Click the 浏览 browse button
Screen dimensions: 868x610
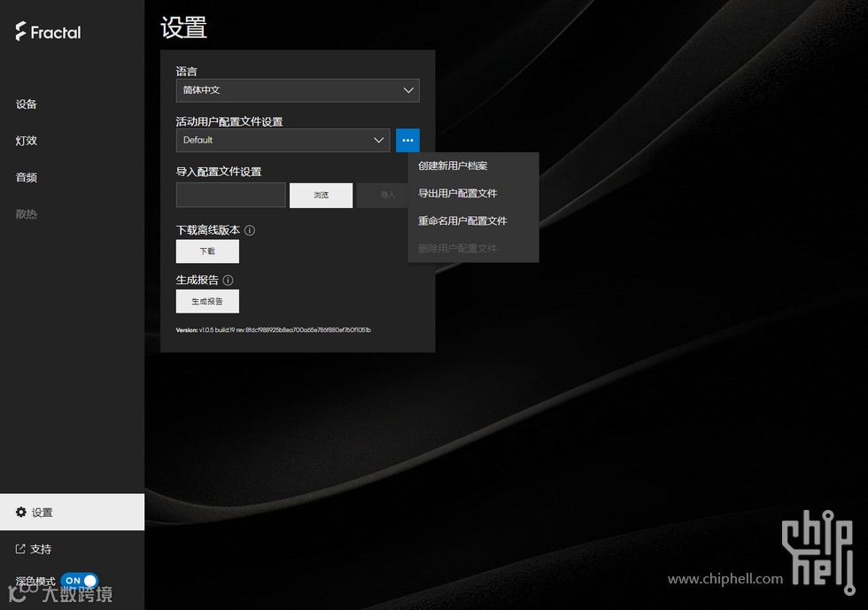pyautogui.click(x=321, y=196)
